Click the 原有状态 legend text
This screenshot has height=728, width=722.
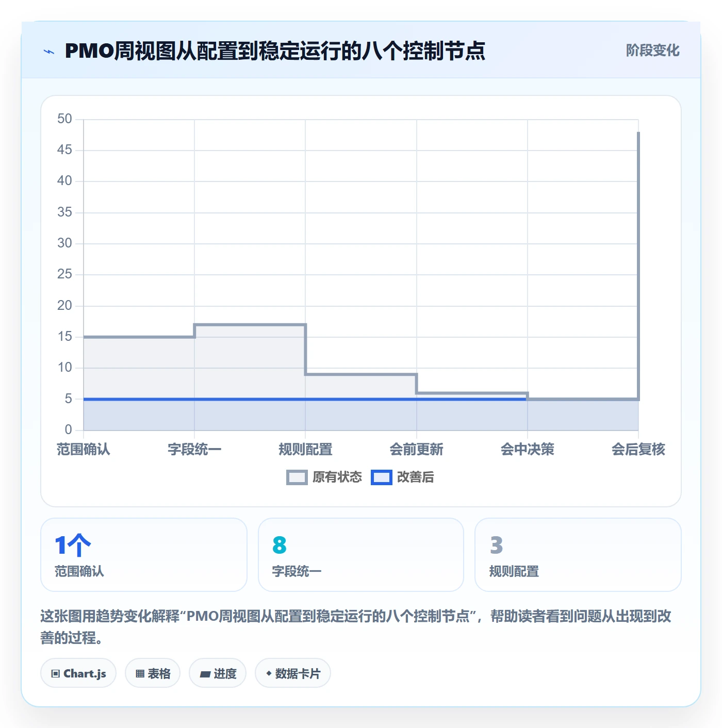[x=337, y=477]
